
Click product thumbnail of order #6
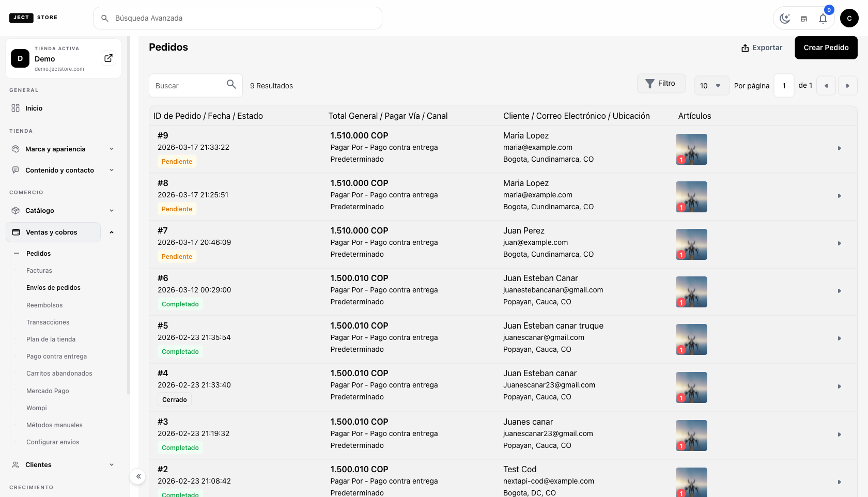point(691,292)
